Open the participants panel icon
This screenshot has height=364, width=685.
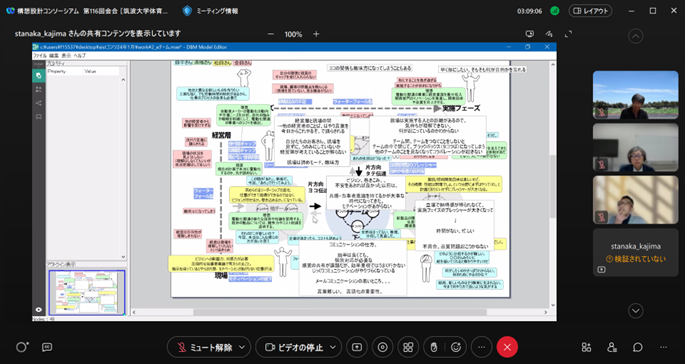coord(612,347)
